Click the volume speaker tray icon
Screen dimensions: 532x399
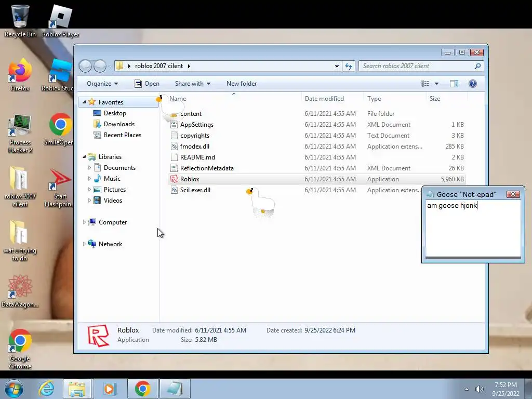click(x=479, y=389)
